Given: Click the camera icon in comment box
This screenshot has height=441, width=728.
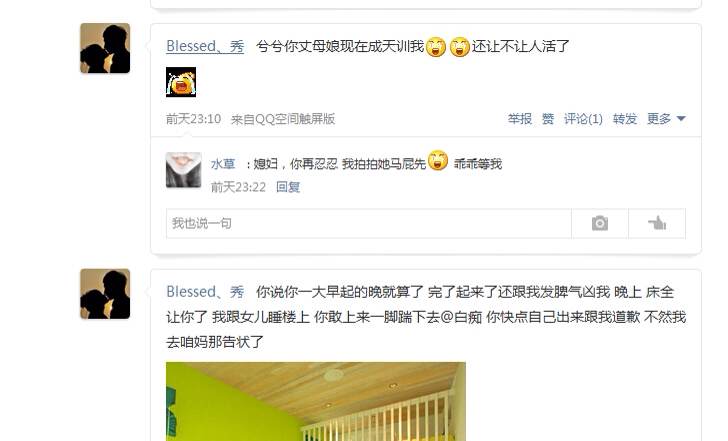Looking at the screenshot, I should 599,223.
